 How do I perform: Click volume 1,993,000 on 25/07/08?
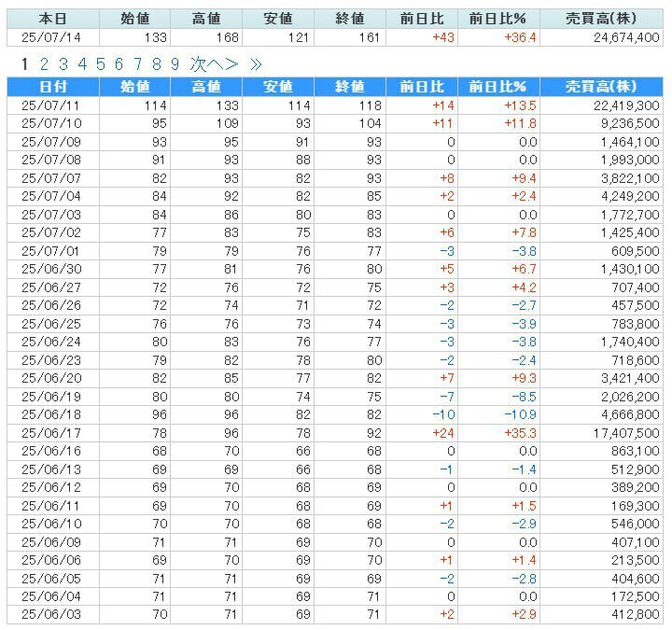[630, 160]
